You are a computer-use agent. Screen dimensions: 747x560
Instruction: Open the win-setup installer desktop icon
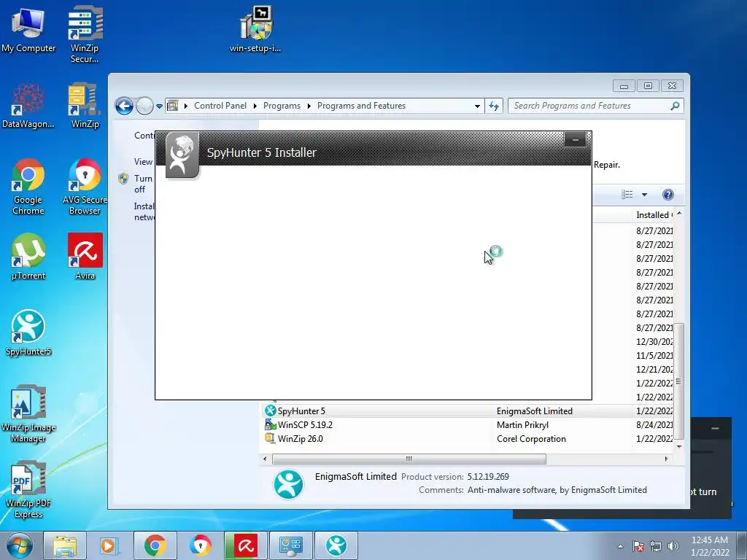coord(255,28)
